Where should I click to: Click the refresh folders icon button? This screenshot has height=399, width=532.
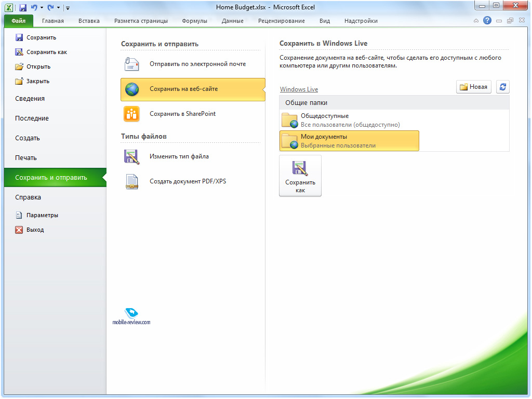(x=503, y=87)
